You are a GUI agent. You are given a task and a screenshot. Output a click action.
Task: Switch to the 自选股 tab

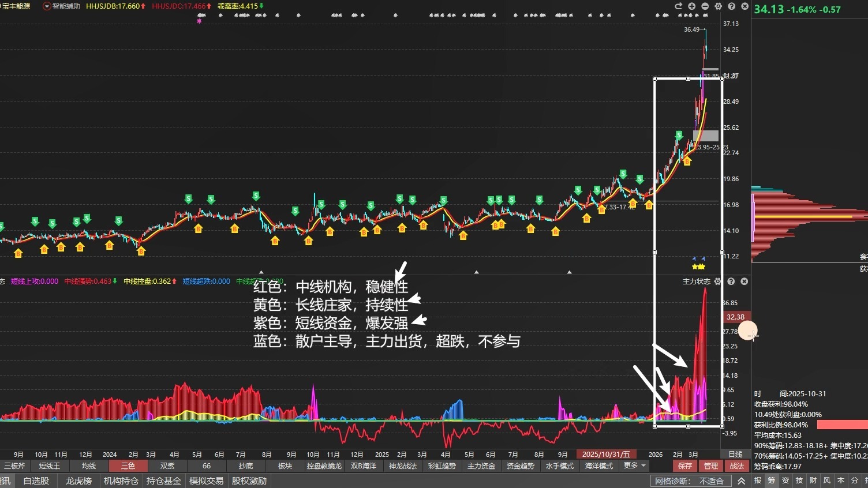pyautogui.click(x=36, y=480)
